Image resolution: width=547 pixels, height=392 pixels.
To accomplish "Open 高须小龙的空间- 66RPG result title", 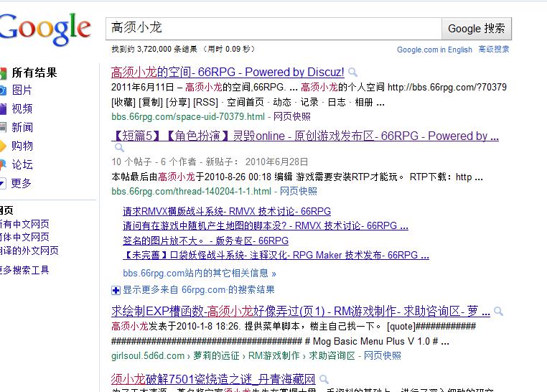I will coord(228,73).
